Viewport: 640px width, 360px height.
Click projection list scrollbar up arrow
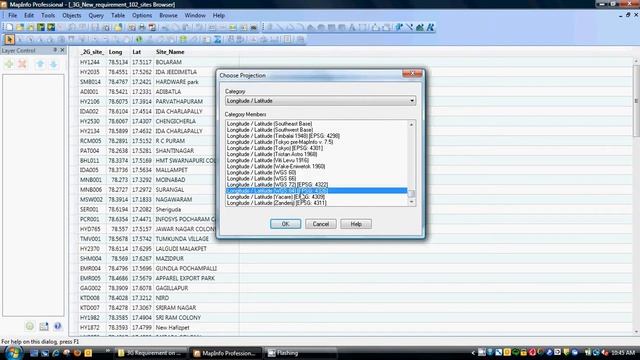click(x=411, y=124)
